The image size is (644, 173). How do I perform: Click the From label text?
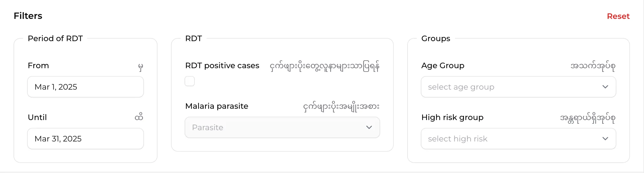coord(38,66)
